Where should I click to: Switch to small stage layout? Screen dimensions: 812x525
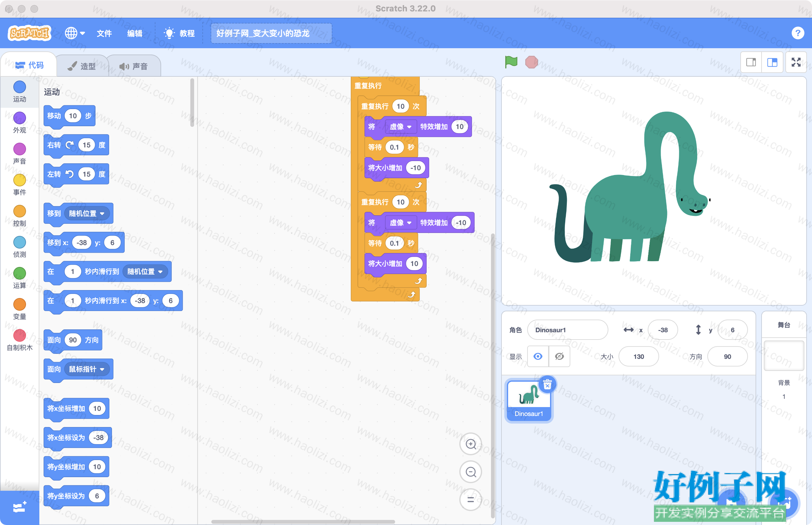pyautogui.click(x=751, y=62)
